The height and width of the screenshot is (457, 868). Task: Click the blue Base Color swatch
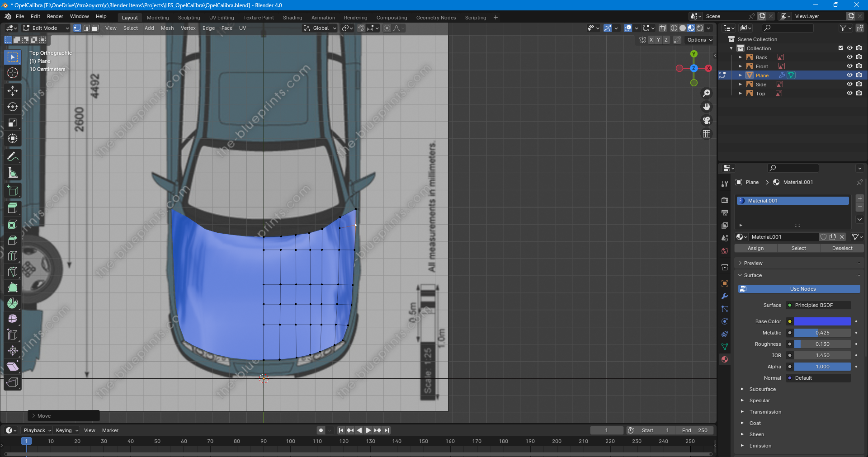click(x=822, y=321)
